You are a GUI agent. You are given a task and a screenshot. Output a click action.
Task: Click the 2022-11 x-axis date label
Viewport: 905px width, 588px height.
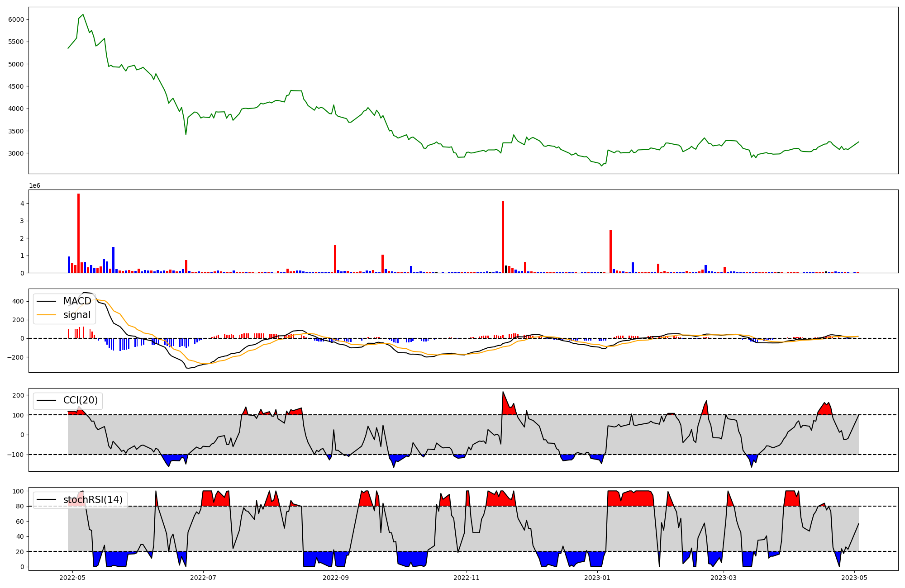click(467, 578)
